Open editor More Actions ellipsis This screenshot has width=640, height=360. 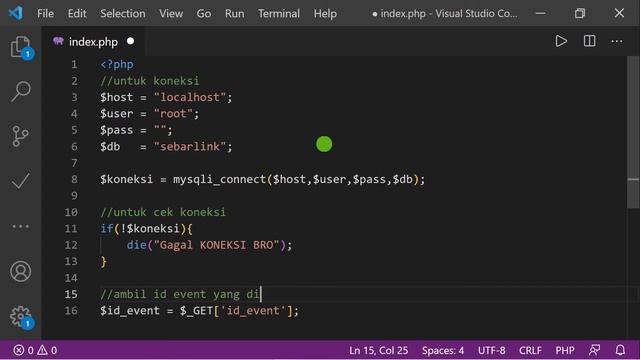617,41
